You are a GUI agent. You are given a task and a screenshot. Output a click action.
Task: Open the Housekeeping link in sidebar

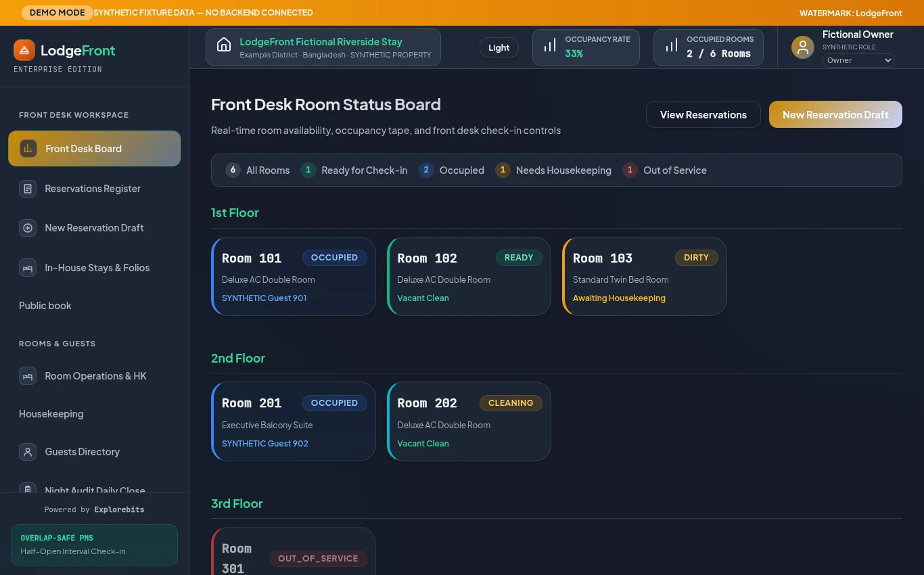pyautogui.click(x=51, y=414)
